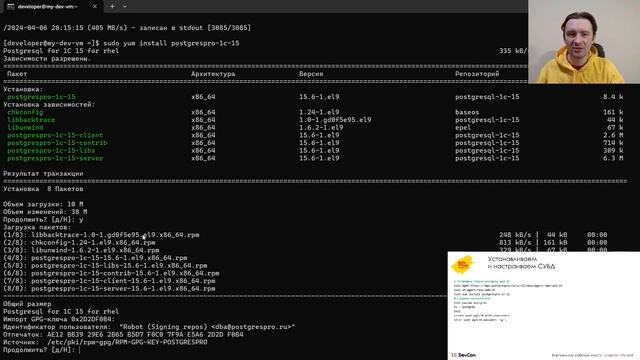Click repository name epel
The height and width of the screenshot is (360, 640).
[463, 127]
